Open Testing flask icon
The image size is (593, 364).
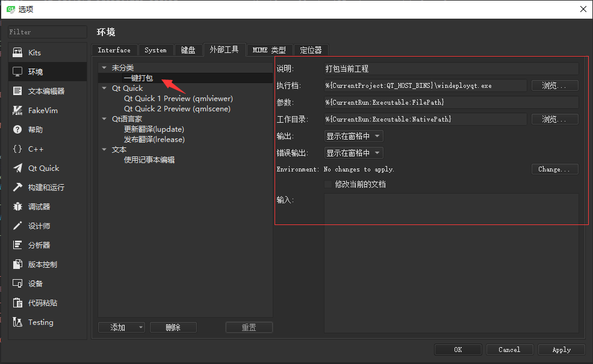tap(17, 322)
